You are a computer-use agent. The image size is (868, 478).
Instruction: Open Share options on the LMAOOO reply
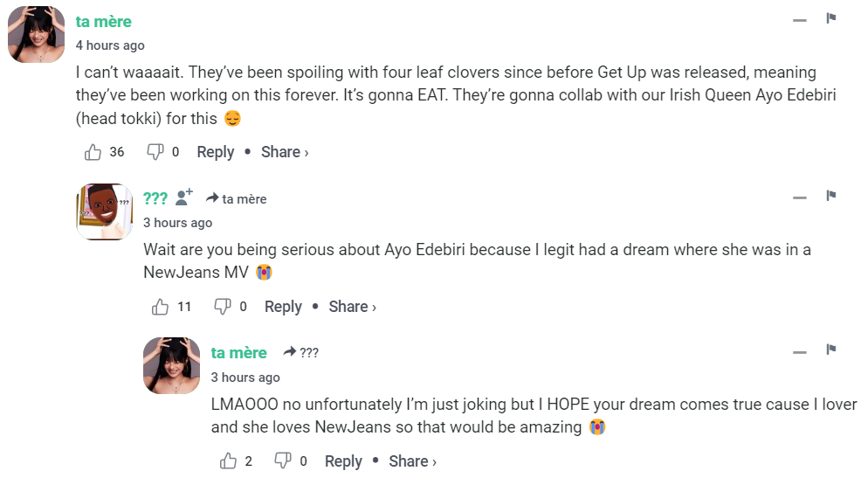pos(412,461)
